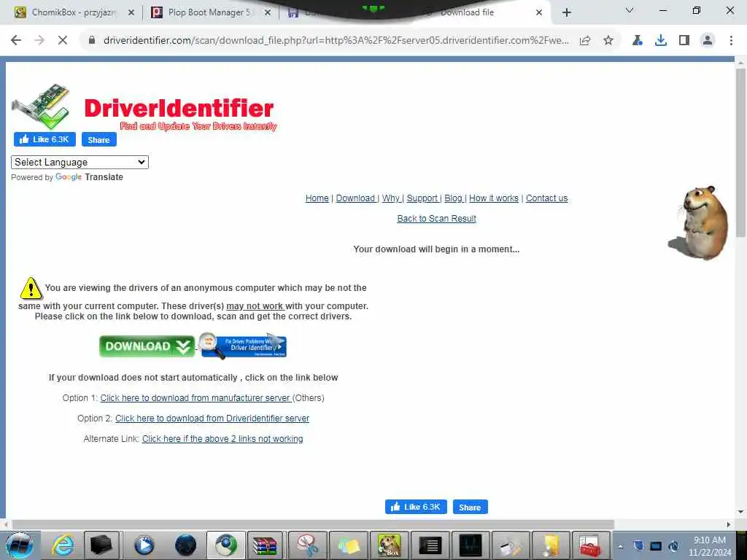Viewport: 747px width, 560px height.
Task: Close the ChomikBox tab
Action: (131, 12)
